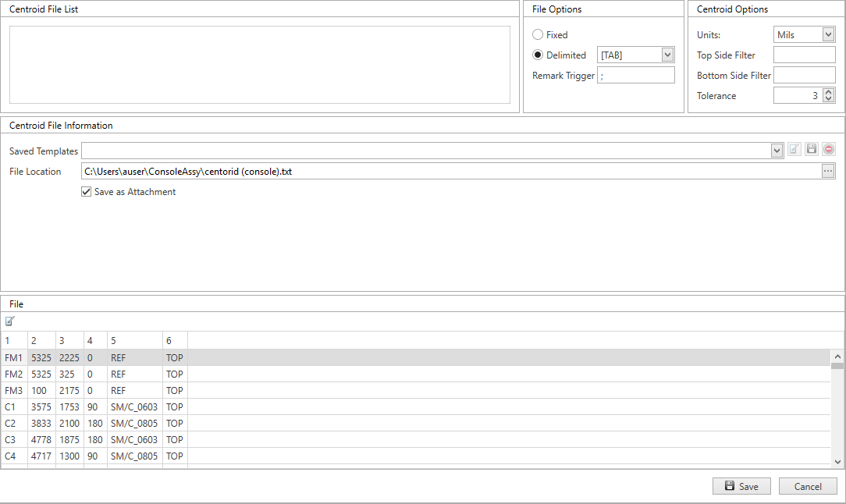The height and width of the screenshot is (504, 846).
Task: Click the Save button
Action: pos(741,485)
